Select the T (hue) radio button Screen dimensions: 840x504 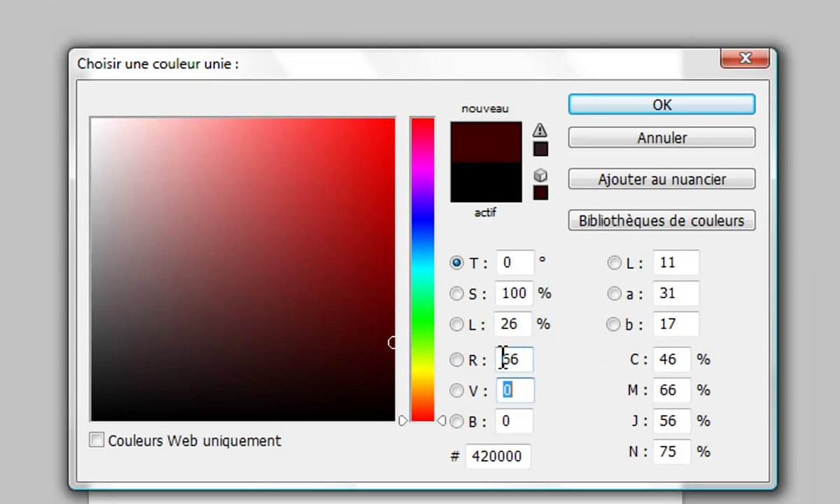tap(456, 263)
